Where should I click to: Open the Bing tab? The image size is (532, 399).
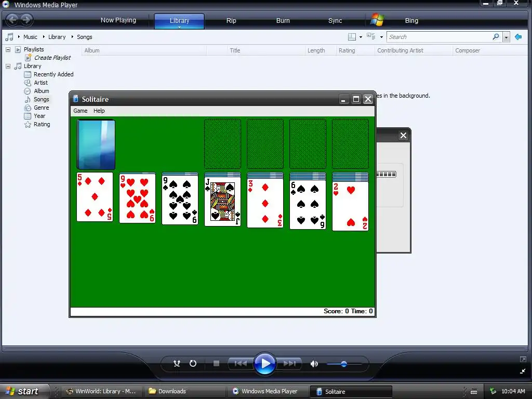(x=411, y=20)
